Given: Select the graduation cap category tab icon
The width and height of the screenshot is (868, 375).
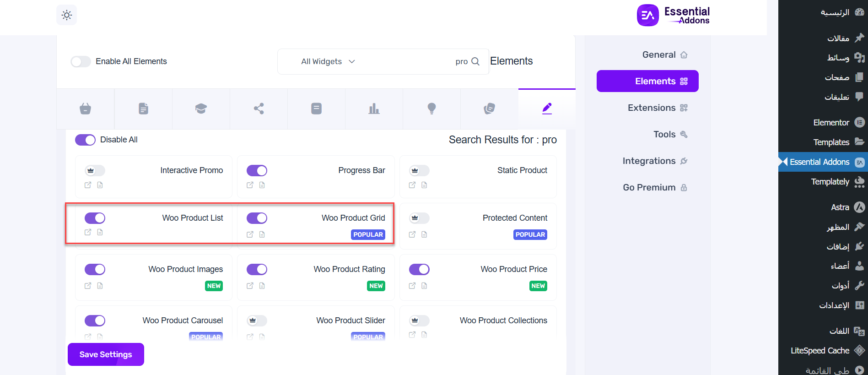Looking at the screenshot, I should [201, 109].
